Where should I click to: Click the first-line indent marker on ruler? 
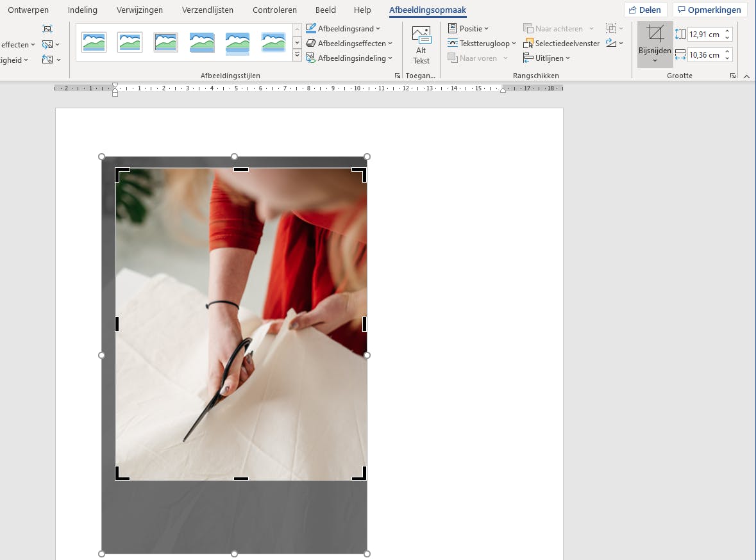(x=115, y=85)
